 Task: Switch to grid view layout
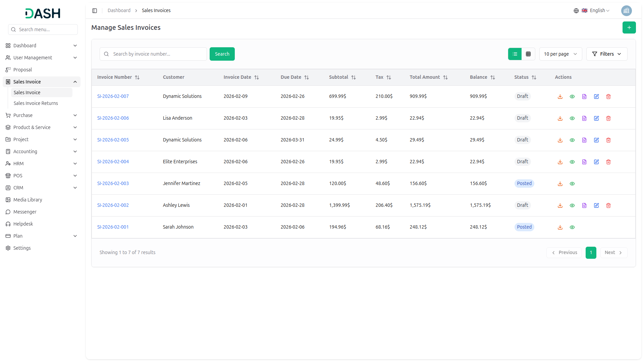528,54
